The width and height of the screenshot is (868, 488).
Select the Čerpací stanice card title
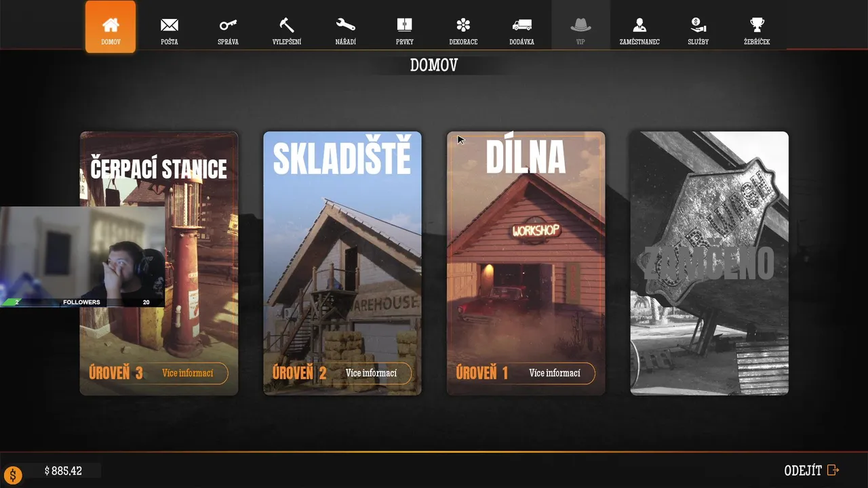tap(159, 168)
